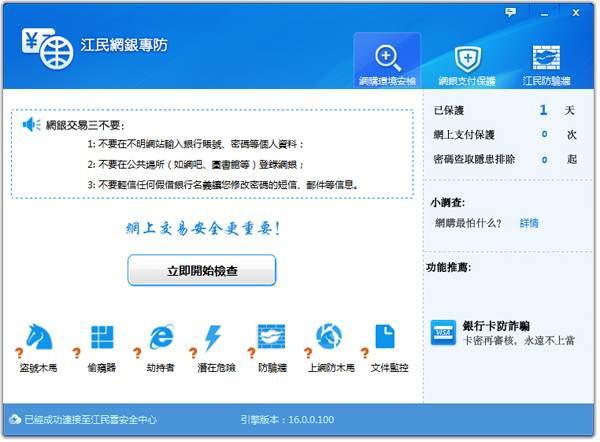Select the 上網防木馬 icon
This screenshot has height=442, width=600.
[x=329, y=337]
